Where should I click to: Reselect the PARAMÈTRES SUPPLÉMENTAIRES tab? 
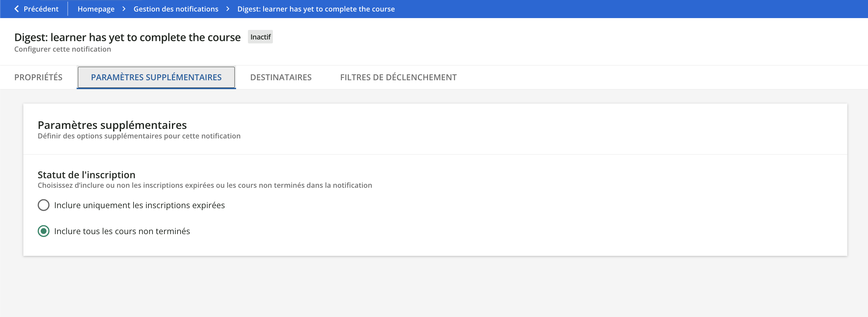(x=156, y=77)
